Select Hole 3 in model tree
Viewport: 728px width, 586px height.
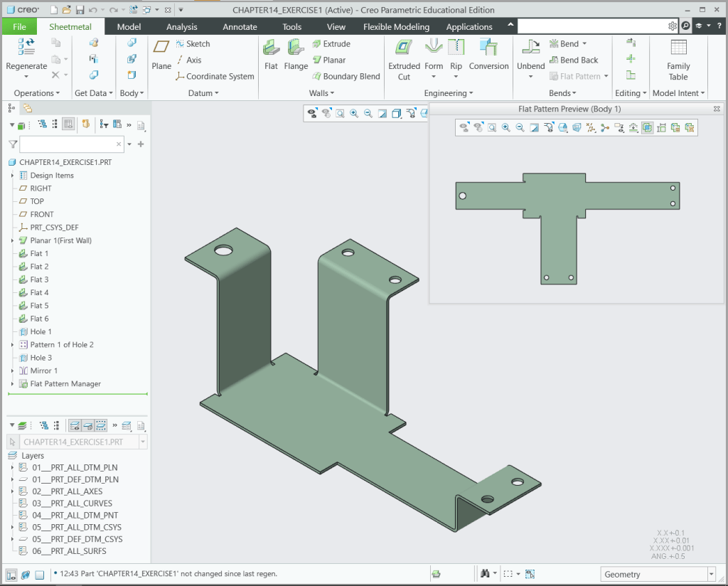coord(41,358)
